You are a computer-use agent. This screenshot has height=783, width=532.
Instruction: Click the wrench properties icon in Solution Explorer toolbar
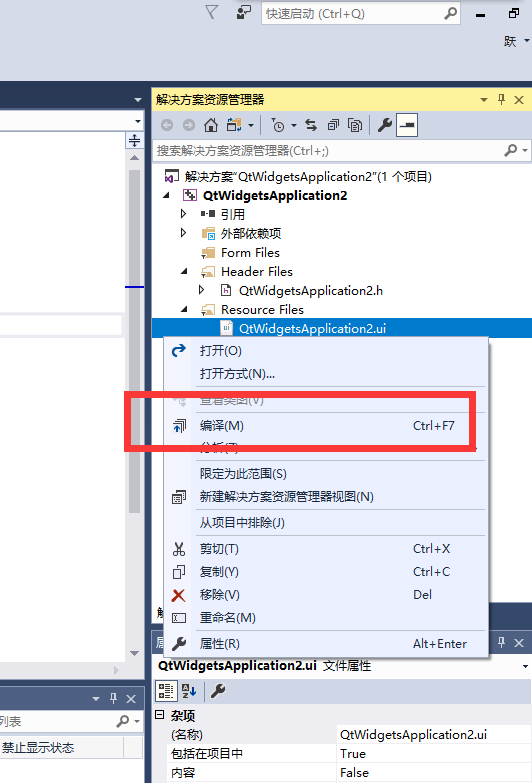click(384, 125)
